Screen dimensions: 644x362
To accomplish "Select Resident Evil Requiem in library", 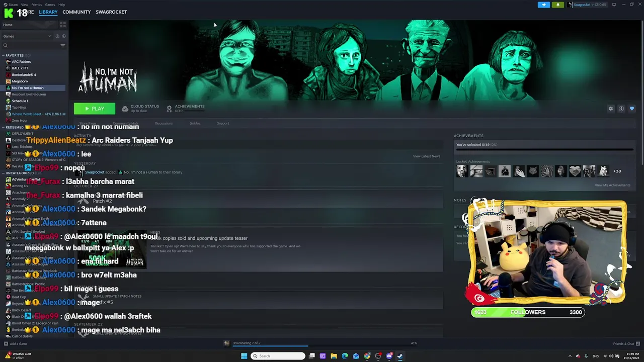I will (x=29, y=95).
